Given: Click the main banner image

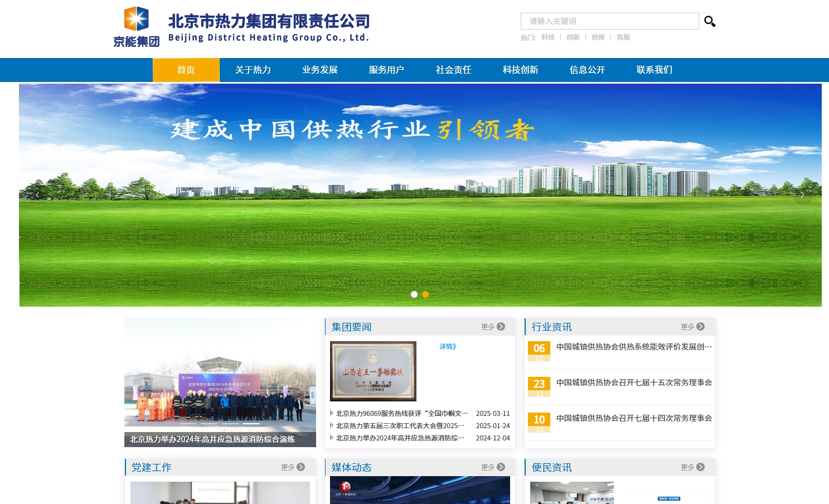Looking at the screenshot, I should click(420, 195).
